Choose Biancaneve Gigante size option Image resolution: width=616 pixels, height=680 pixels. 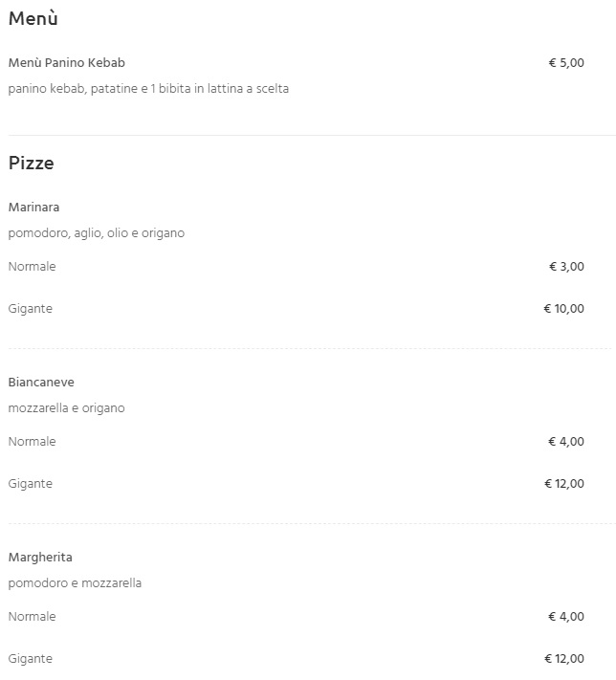pos(31,484)
